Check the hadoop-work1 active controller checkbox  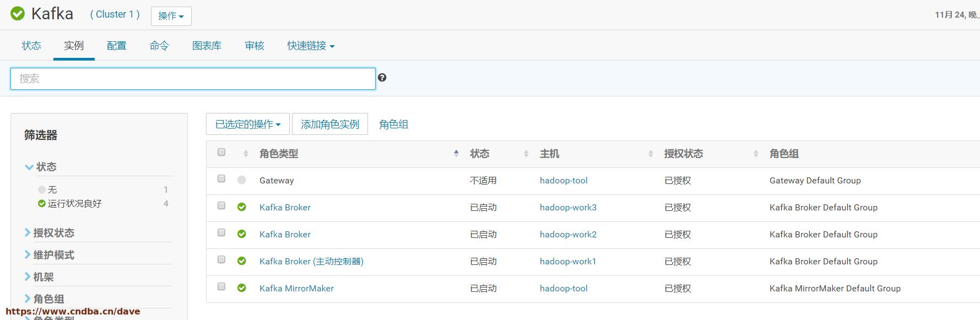pyautogui.click(x=221, y=259)
